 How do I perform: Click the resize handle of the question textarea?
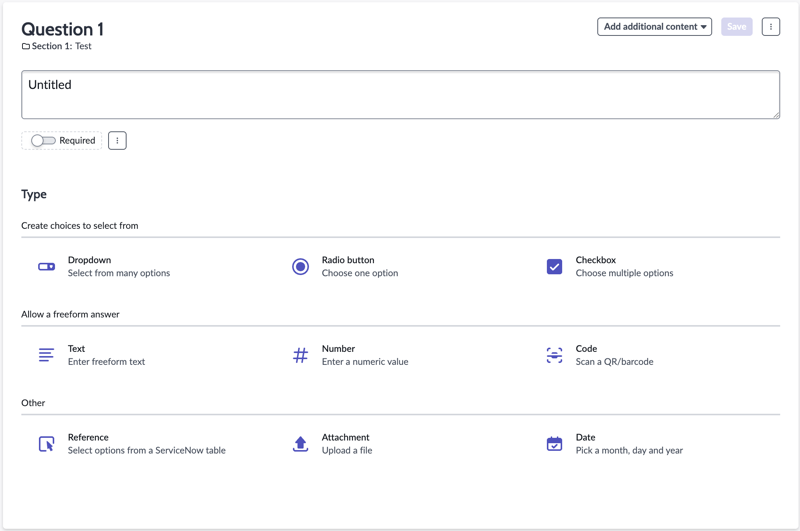click(776, 115)
